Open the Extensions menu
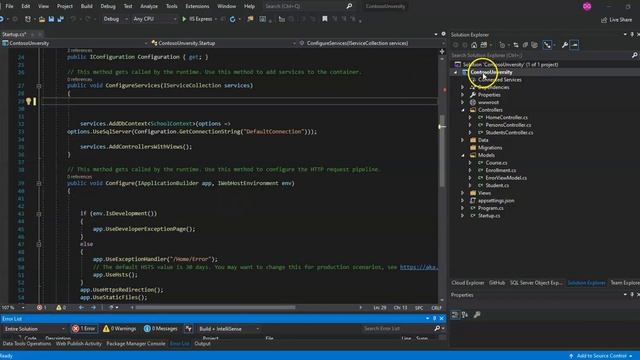640x360 pixels. (197, 6)
